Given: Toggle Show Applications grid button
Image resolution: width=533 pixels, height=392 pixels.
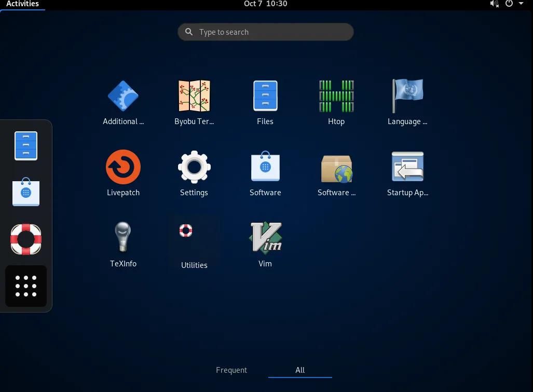Looking at the screenshot, I should point(26,286).
